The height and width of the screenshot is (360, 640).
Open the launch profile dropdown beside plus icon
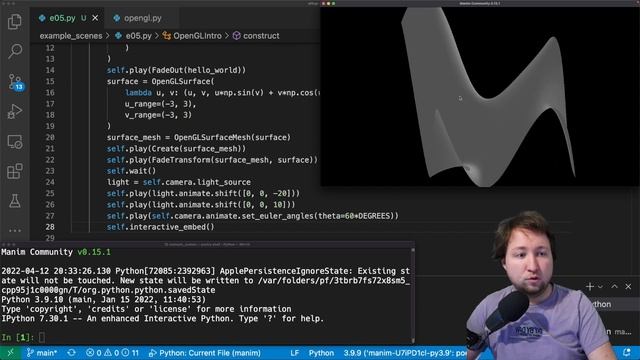tap(600, 287)
